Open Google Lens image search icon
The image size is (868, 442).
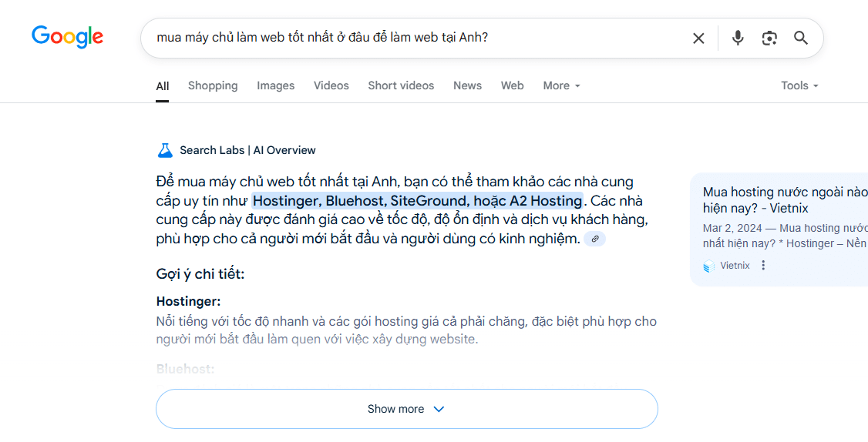pyautogui.click(x=769, y=38)
